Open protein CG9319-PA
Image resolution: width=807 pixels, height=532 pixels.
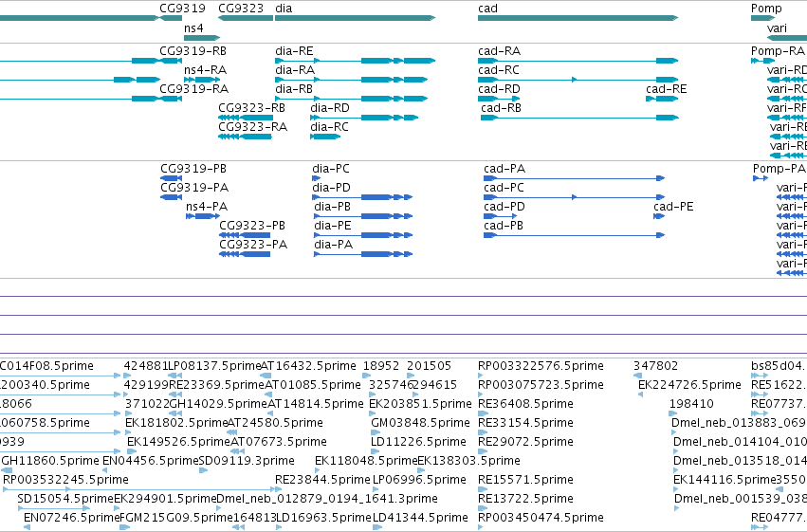(x=194, y=188)
